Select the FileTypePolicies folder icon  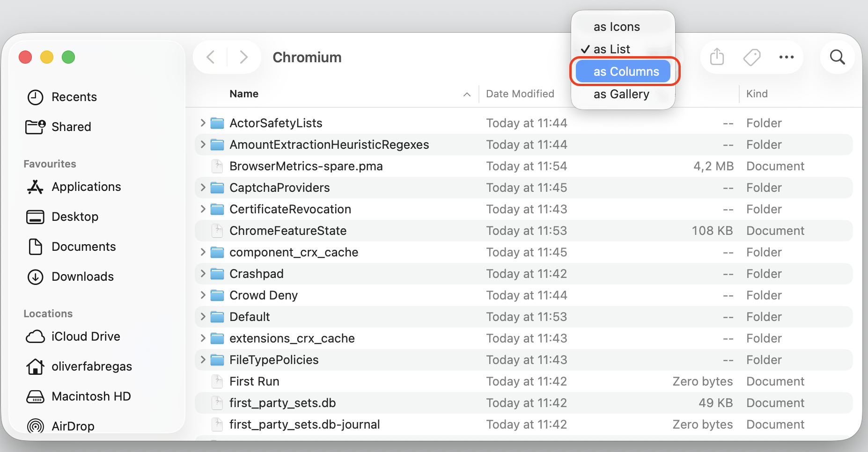pyautogui.click(x=217, y=360)
